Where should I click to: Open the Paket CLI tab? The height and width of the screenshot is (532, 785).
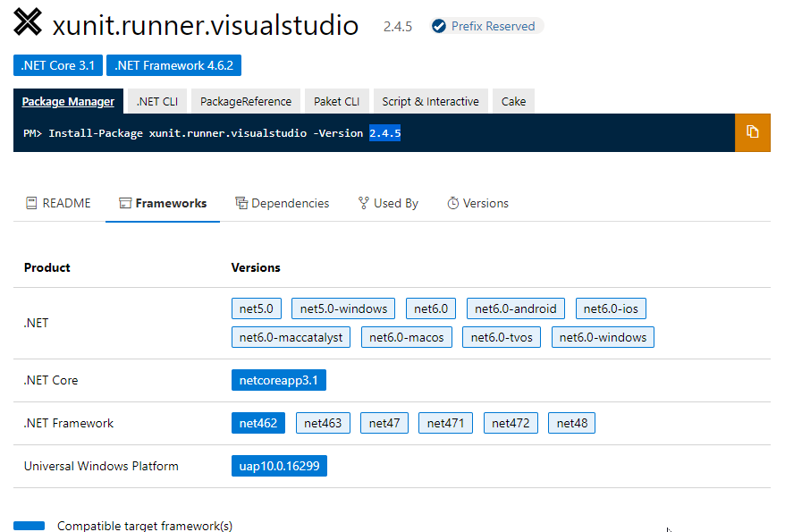tap(336, 101)
